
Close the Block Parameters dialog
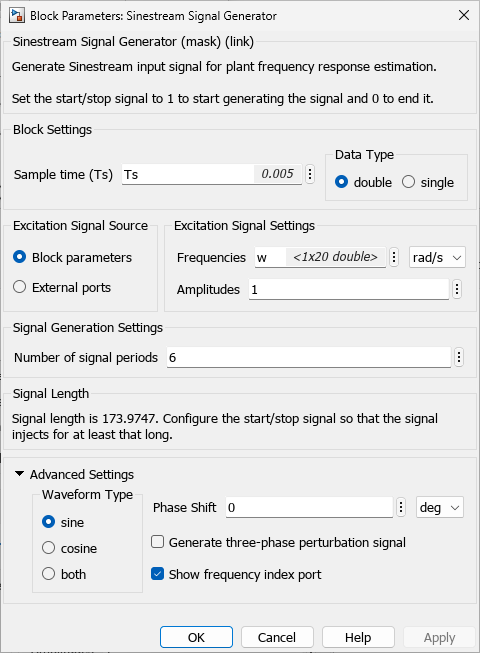[x=464, y=15]
